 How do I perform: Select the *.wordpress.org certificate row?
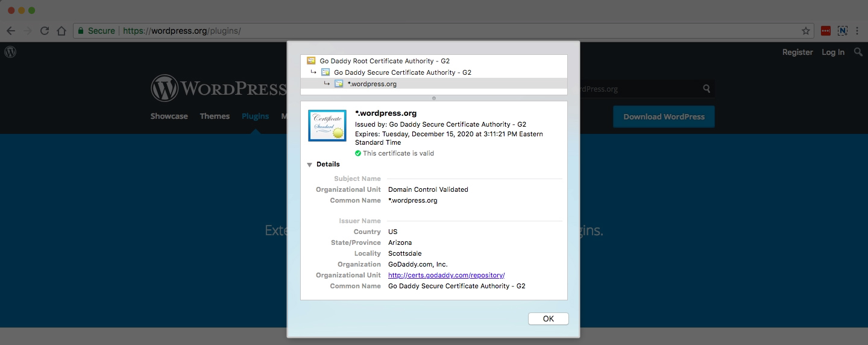(371, 84)
